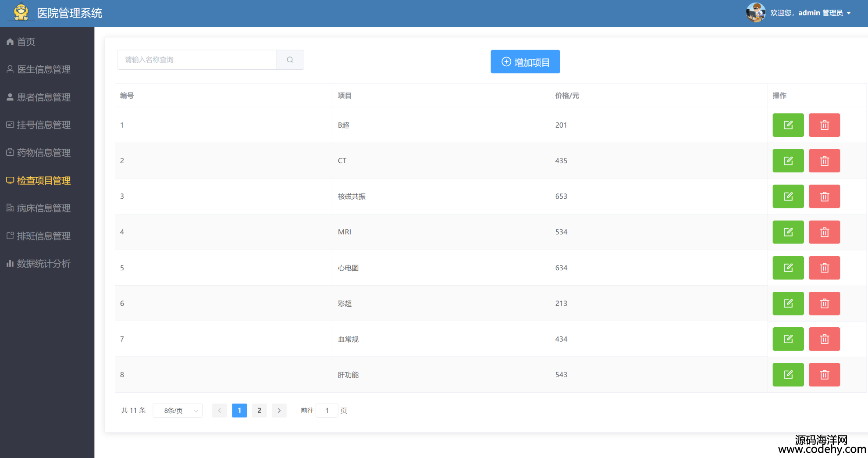Click the 增加项目 button

525,62
